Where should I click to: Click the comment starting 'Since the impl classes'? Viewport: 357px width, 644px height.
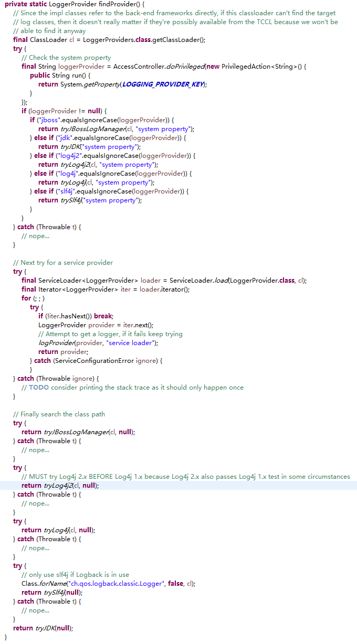(x=174, y=13)
